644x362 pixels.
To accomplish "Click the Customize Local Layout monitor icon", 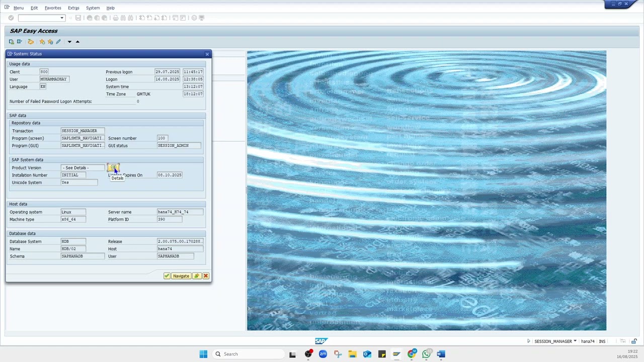I will click(x=201, y=18).
